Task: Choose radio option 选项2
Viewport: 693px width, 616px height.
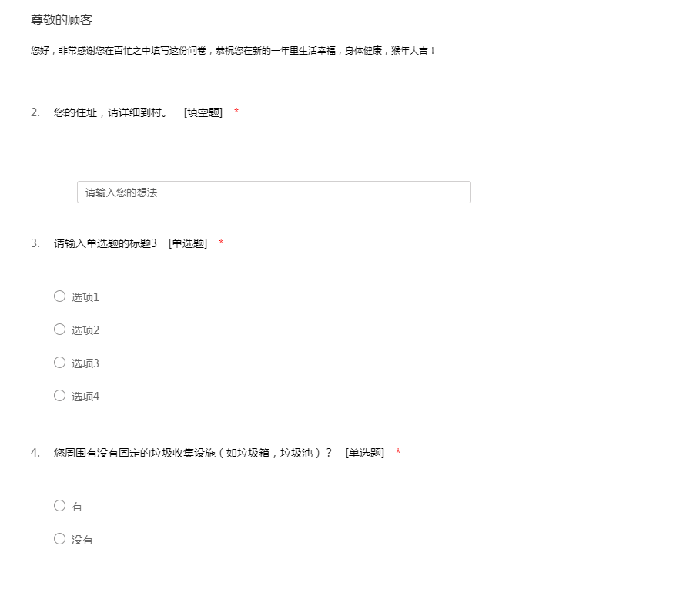Action: pos(59,330)
